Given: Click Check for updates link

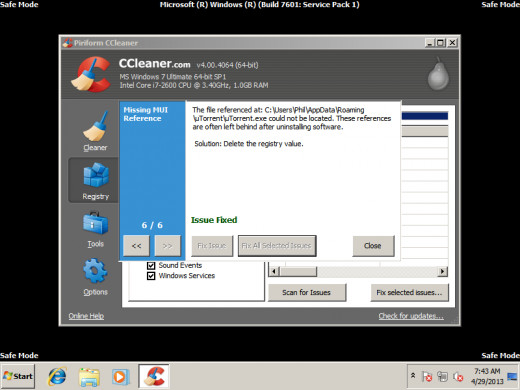Looking at the screenshot, I should pos(411,316).
